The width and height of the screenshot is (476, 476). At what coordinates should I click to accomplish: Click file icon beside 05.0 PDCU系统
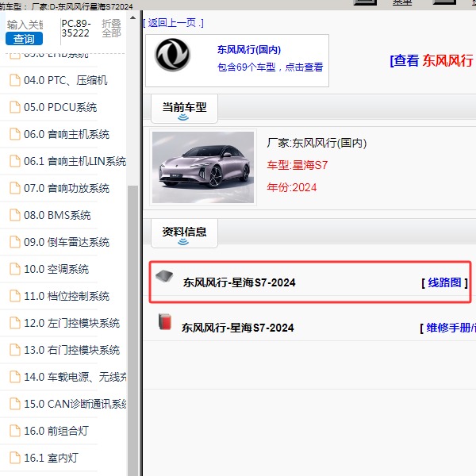[x=15, y=107]
